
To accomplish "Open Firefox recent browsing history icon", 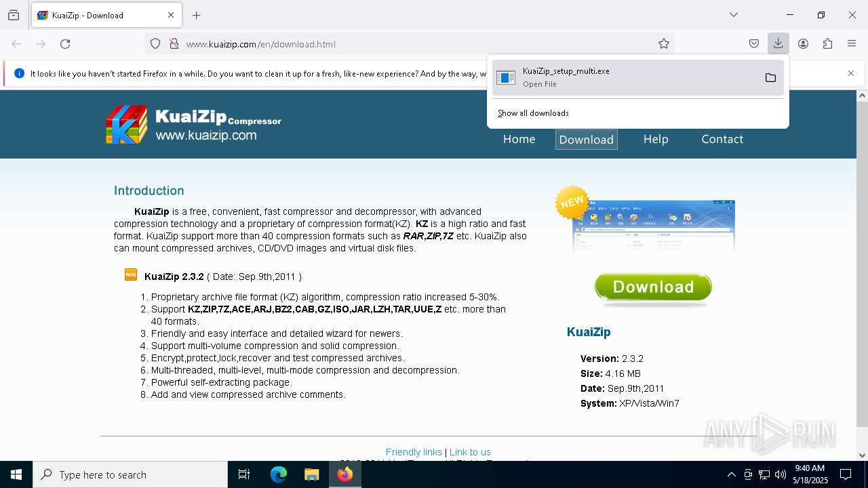I will point(14,15).
